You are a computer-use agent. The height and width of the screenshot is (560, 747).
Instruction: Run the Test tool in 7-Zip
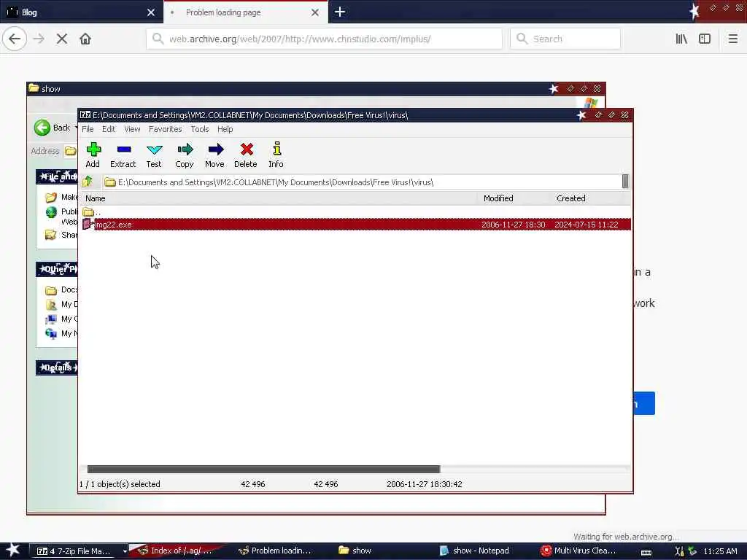[154, 155]
